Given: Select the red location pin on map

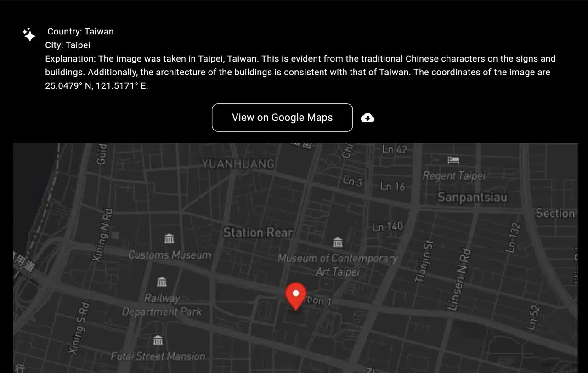Looking at the screenshot, I should point(296,295).
